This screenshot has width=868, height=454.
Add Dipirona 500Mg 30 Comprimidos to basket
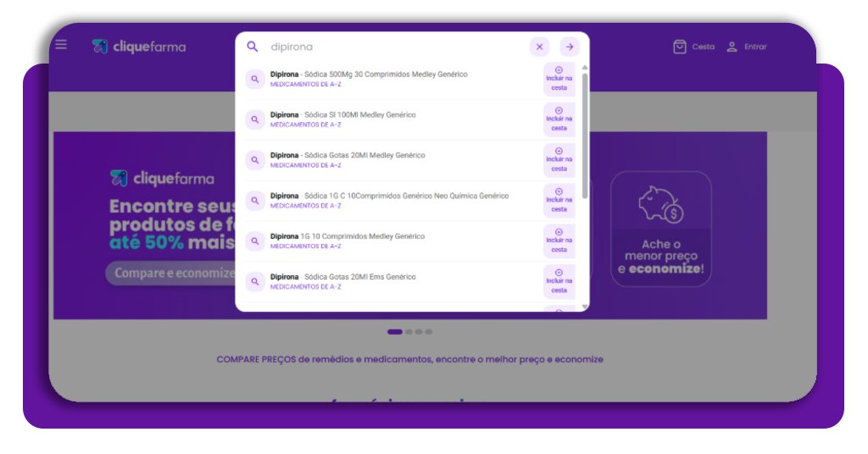(x=559, y=79)
